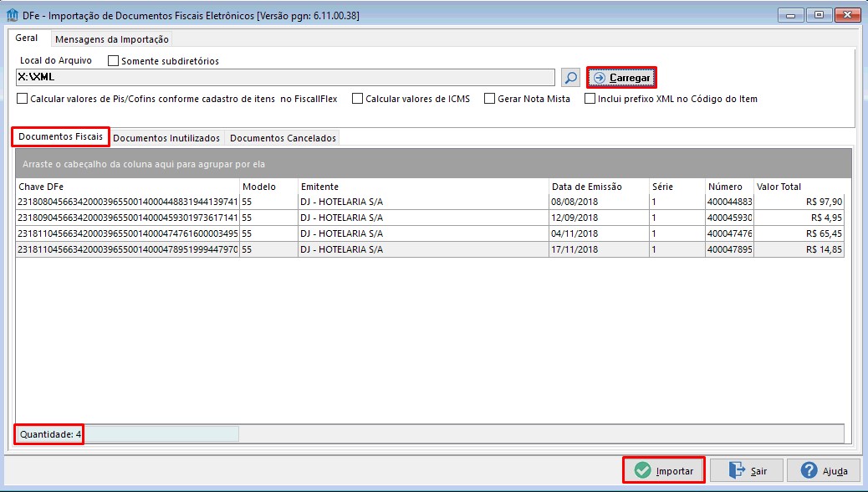Enable Somente subdiretórios checkbox
The height and width of the screenshot is (492, 868).
[114, 61]
